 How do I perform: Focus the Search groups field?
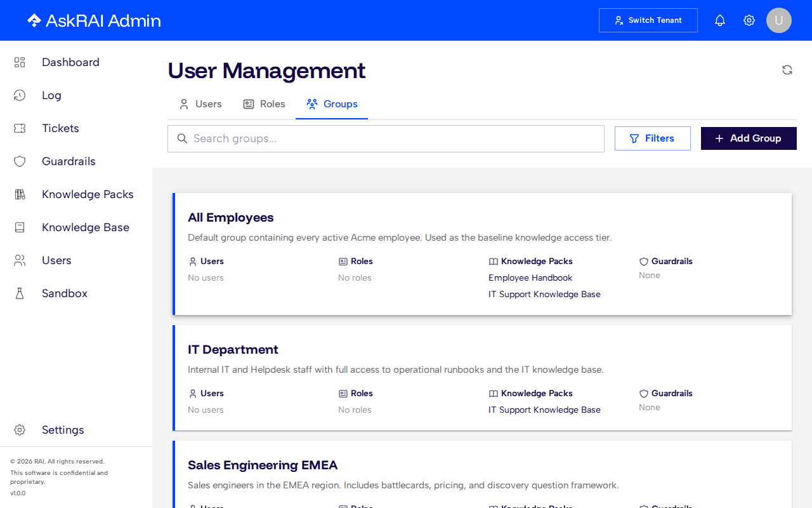[x=386, y=138]
